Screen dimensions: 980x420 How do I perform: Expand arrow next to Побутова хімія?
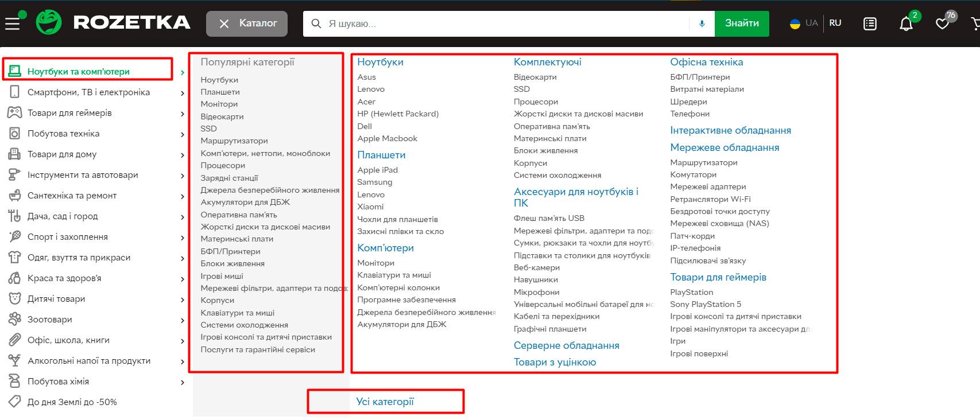(183, 383)
